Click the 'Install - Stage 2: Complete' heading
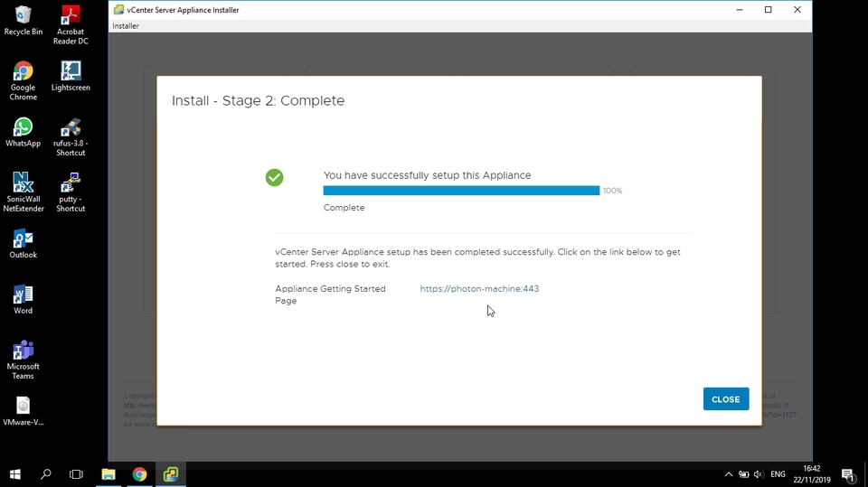The height and width of the screenshot is (487, 868). pos(258,100)
